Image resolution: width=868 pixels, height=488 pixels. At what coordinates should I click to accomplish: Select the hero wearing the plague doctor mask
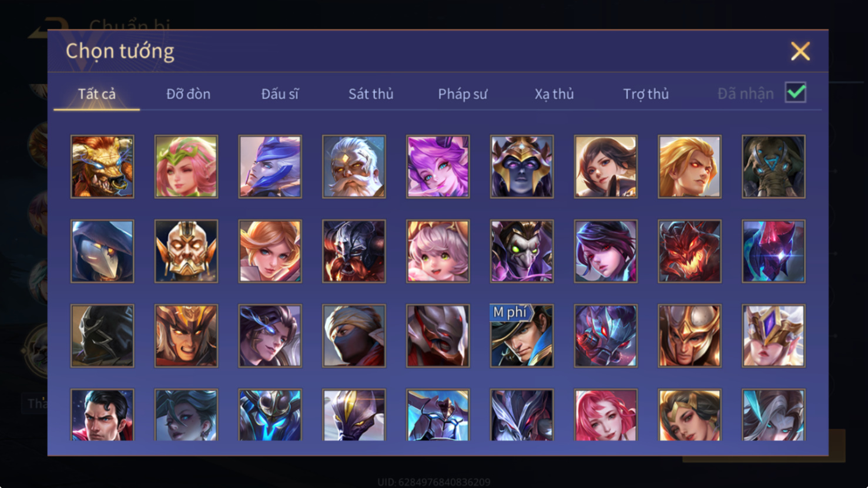tap(102, 251)
